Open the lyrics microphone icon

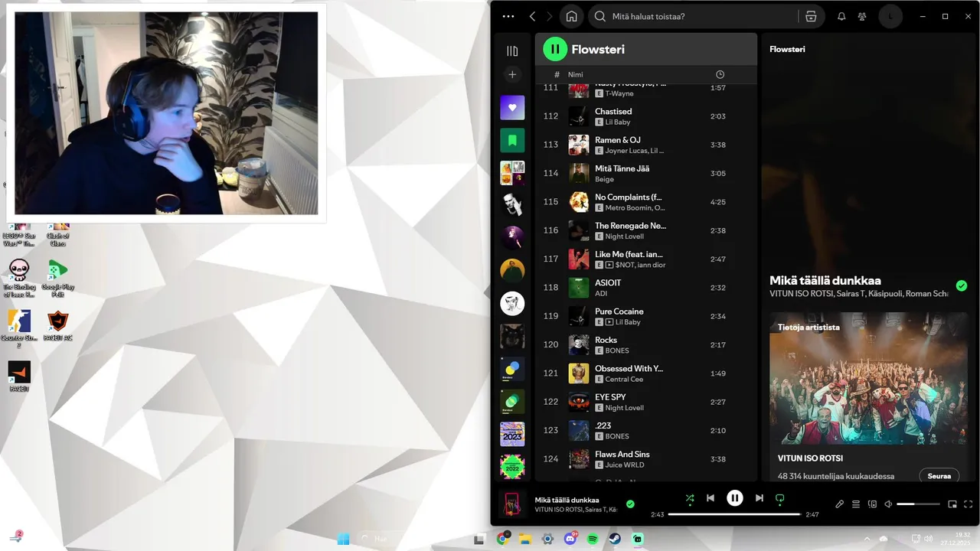pos(839,504)
